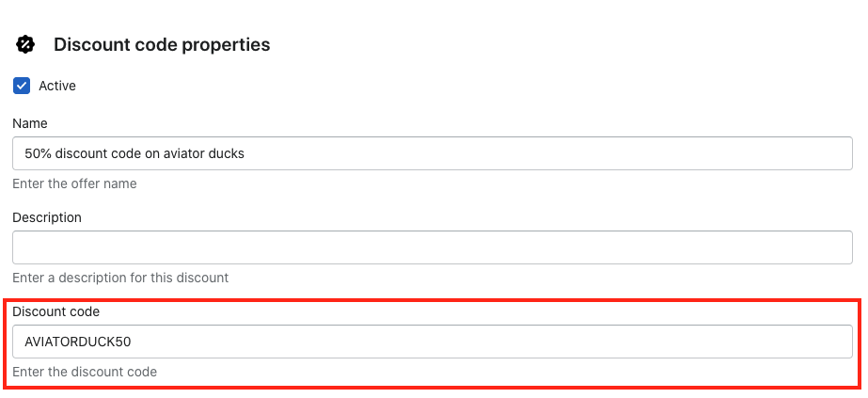Click the "Name" field label

click(30, 123)
